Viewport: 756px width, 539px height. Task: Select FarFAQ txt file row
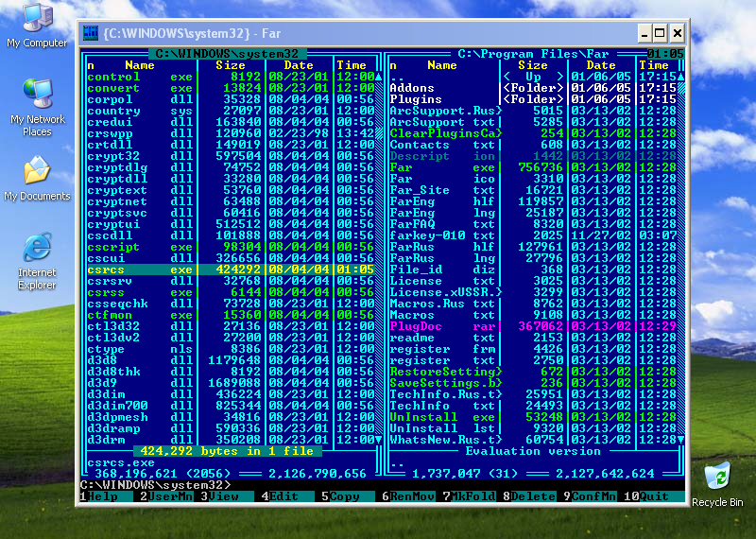(x=533, y=224)
